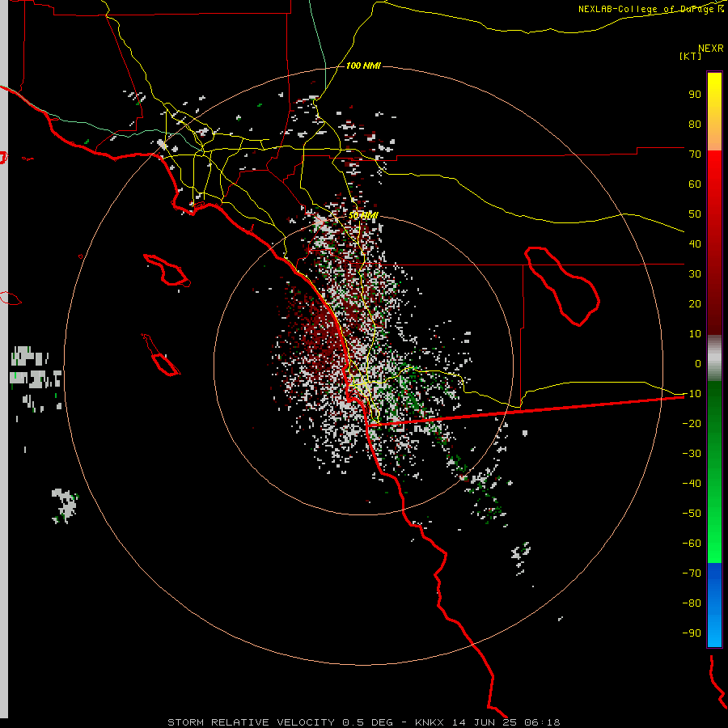Screen dimensions: 728x728
Task: Select the "10" value on the velocity scale
Action: pyautogui.click(x=695, y=334)
